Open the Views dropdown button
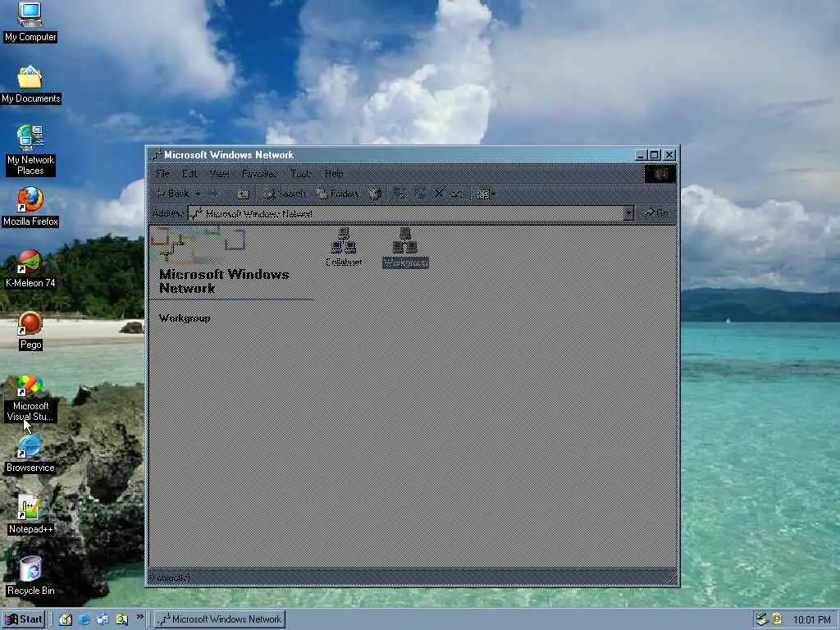 tap(486, 194)
